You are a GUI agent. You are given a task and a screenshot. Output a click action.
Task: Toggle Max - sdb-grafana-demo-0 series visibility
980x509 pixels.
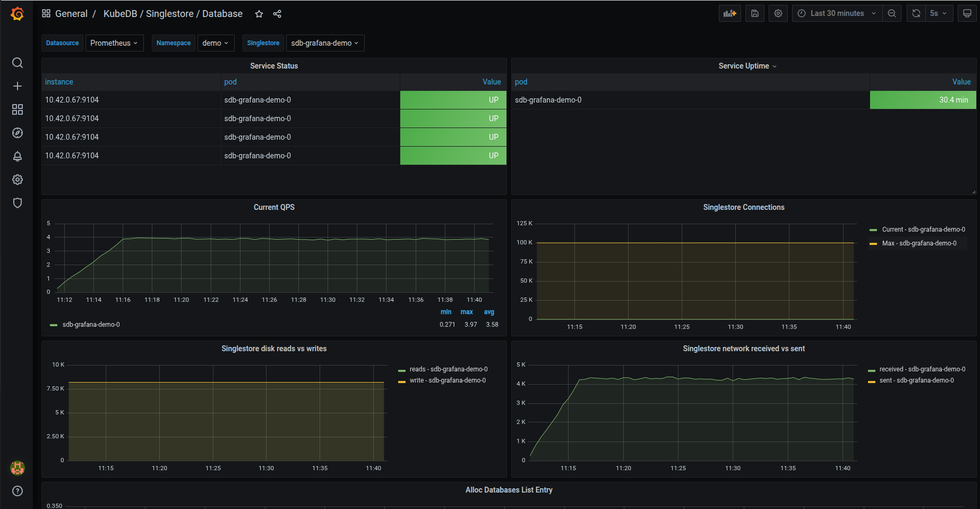(919, 243)
